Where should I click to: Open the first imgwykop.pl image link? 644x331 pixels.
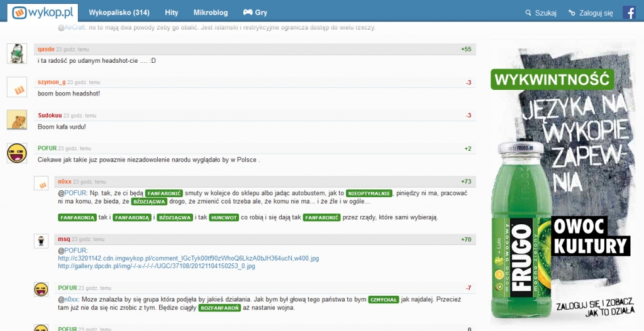coord(188,258)
